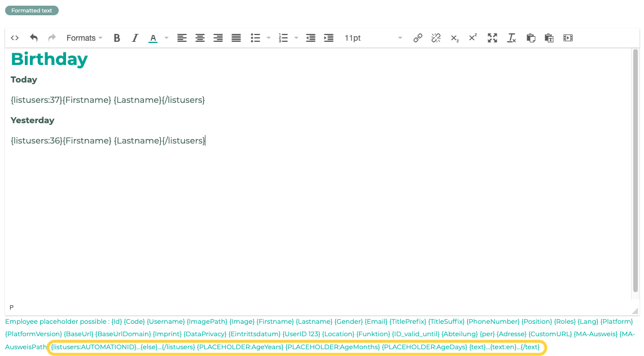This screenshot has width=644, height=356.
Task: Click the {PLACEHOLDER:AgeDays} text
Action: coord(424,347)
